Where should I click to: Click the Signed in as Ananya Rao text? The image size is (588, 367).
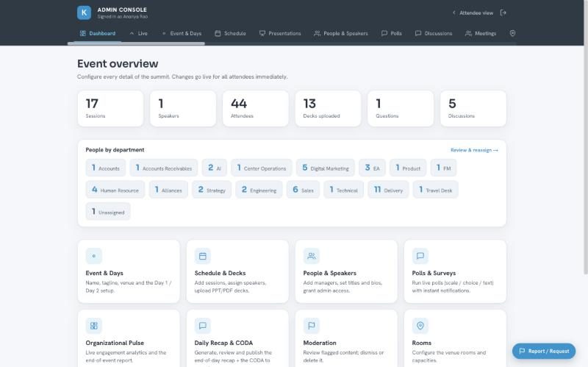pyautogui.click(x=123, y=16)
